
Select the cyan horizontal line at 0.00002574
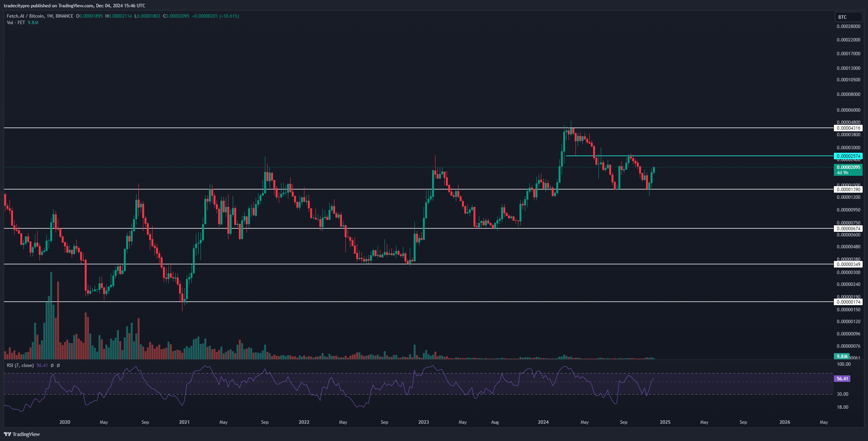(x=700, y=156)
